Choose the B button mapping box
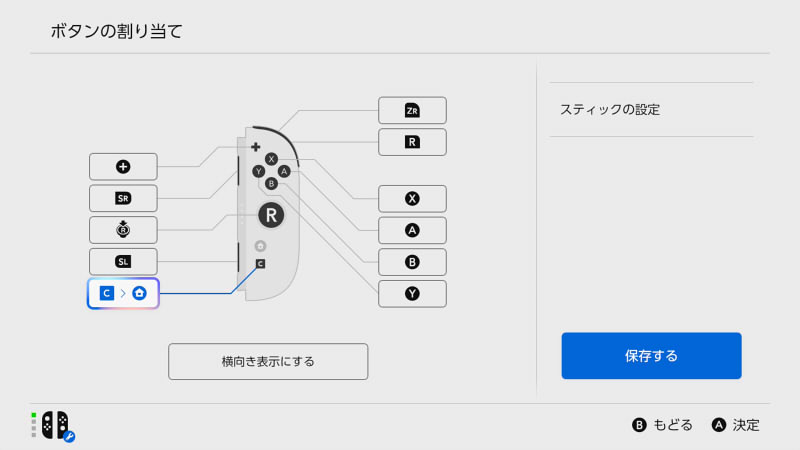 point(412,262)
